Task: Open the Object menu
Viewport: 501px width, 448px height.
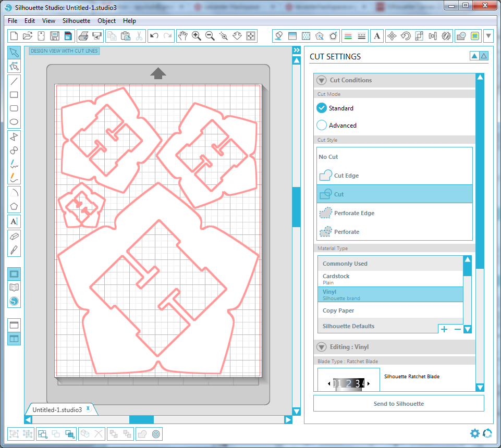Action: click(107, 21)
